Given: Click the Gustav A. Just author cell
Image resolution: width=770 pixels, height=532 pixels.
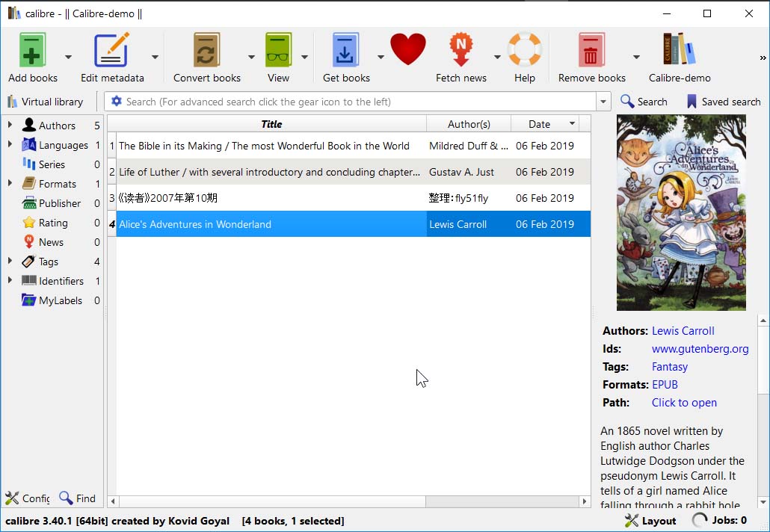Looking at the screenshot, I should click(469, 172).
